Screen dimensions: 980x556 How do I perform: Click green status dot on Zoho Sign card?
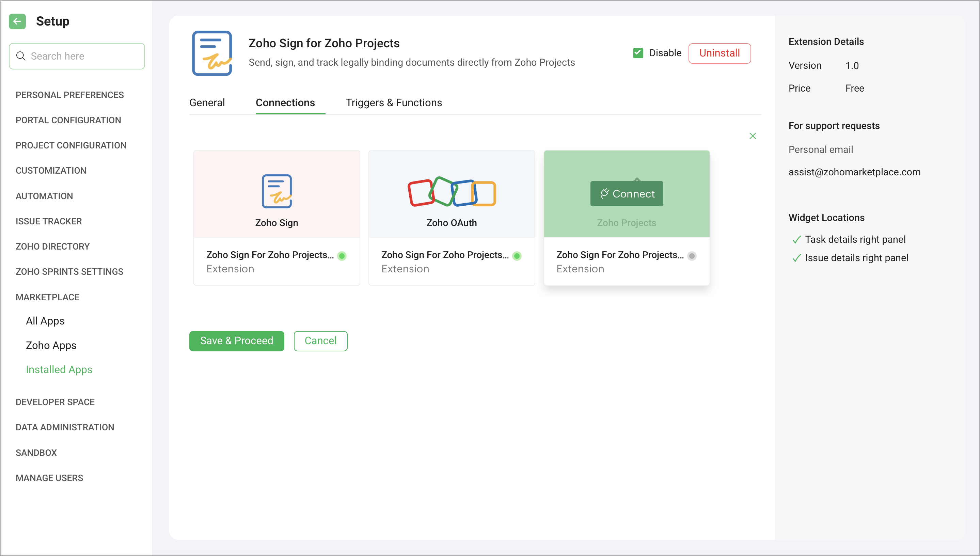coord(342,256)
